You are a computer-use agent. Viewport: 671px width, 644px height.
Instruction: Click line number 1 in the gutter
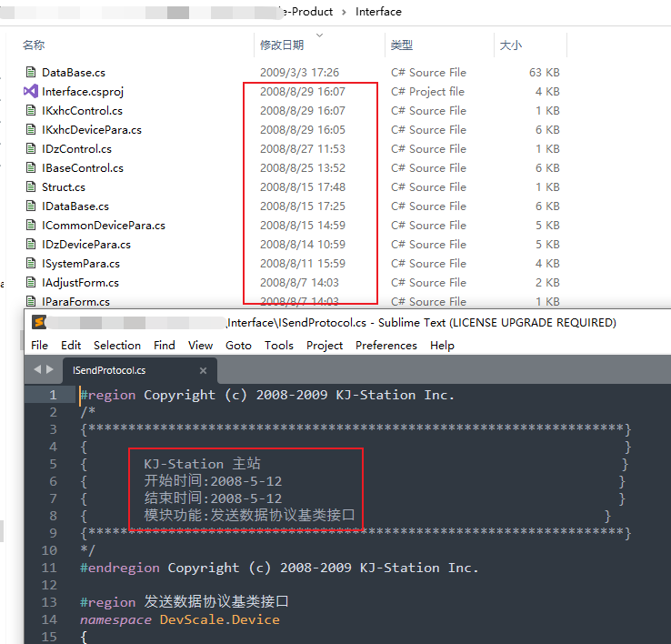point(53,395)
